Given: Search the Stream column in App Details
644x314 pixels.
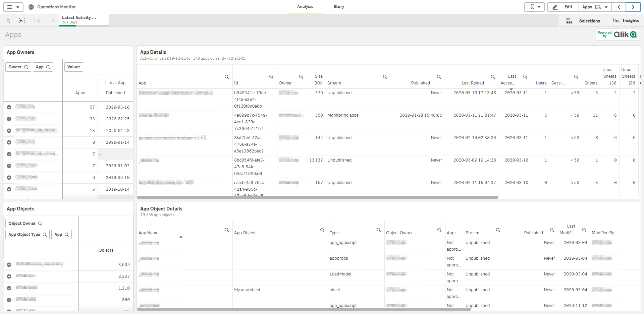Looking at the screenshot, I should (x=385, y=77).
